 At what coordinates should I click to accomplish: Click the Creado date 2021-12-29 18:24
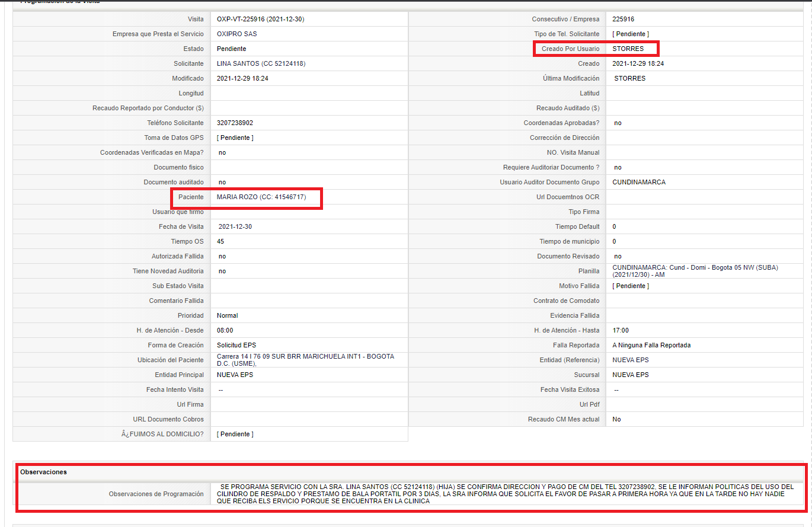(638, 63)
